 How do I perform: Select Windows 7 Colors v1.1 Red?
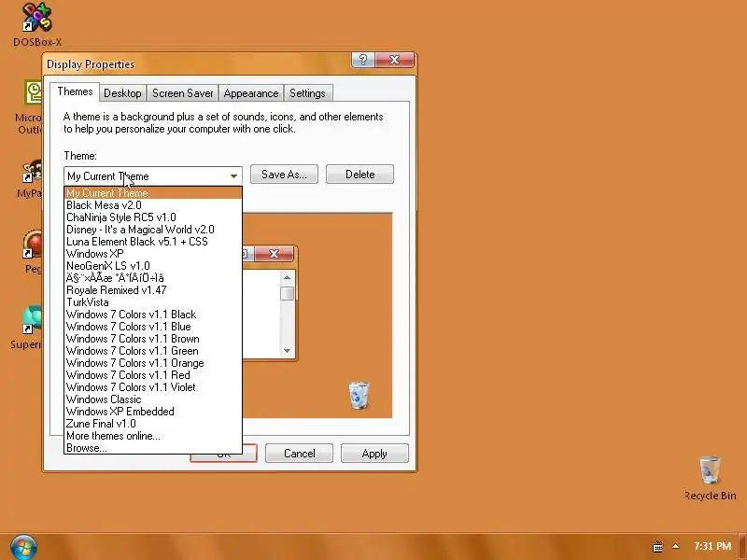pos(153,375)
